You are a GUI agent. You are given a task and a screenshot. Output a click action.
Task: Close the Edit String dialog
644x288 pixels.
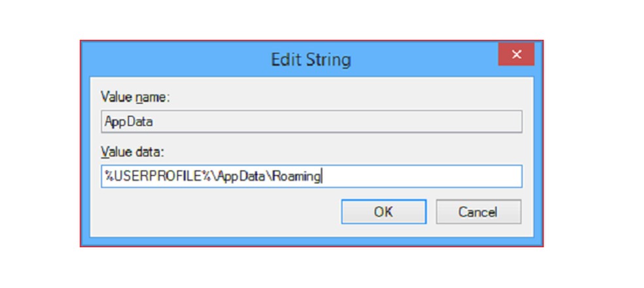point(516,55)
